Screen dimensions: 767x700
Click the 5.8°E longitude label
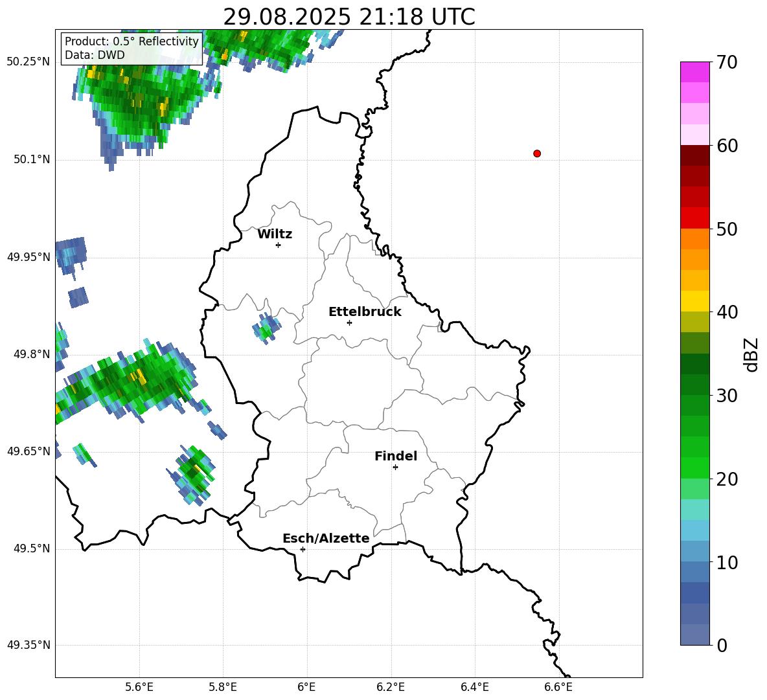pyautogui.click(x=223, y=687)
